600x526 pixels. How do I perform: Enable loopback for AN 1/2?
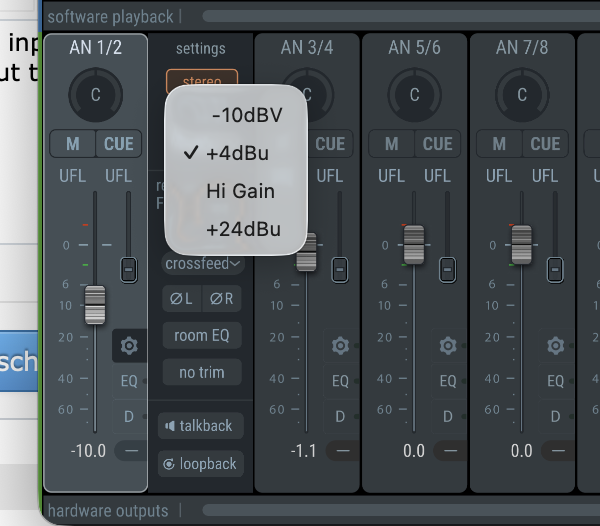201,464
